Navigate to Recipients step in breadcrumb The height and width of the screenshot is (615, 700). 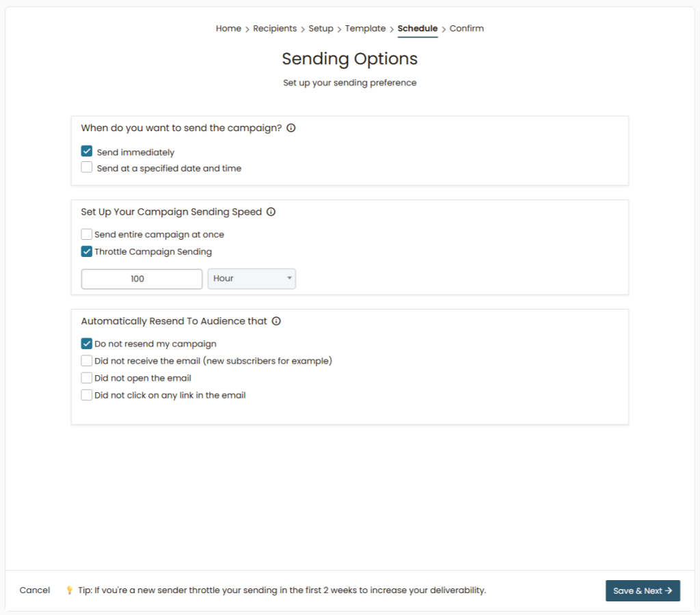pyautogui.click(x=275, y=29)
